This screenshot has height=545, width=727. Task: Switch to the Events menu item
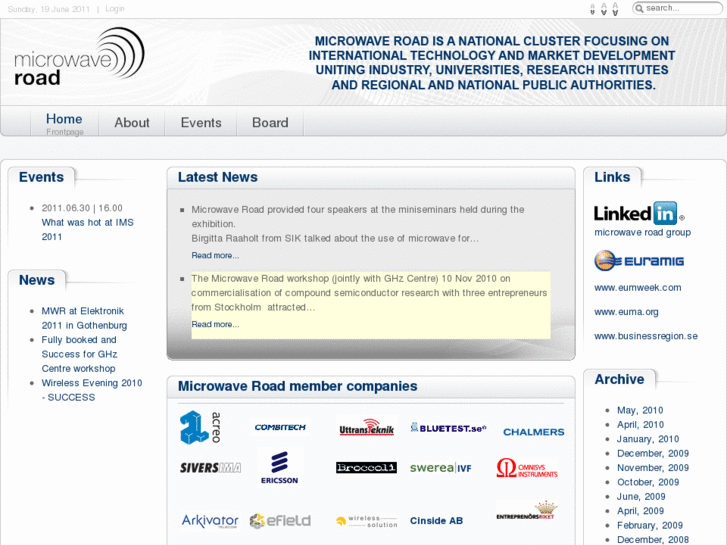coord(200,123)
